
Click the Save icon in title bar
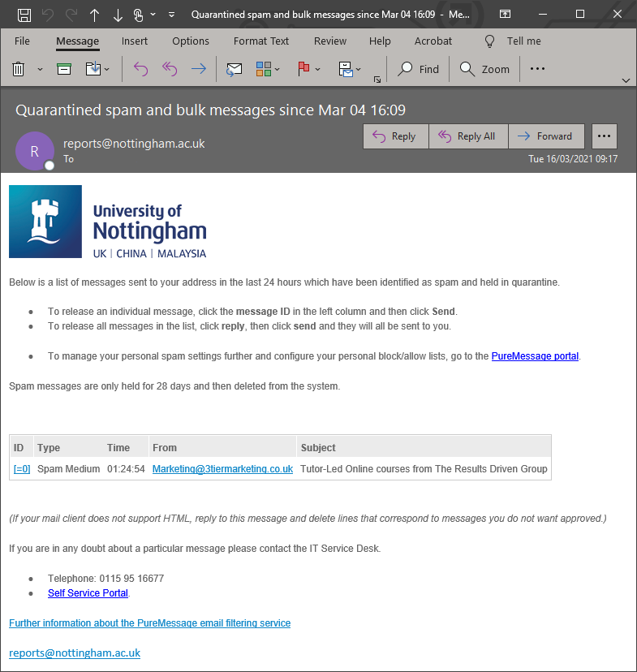pos(24,15)
